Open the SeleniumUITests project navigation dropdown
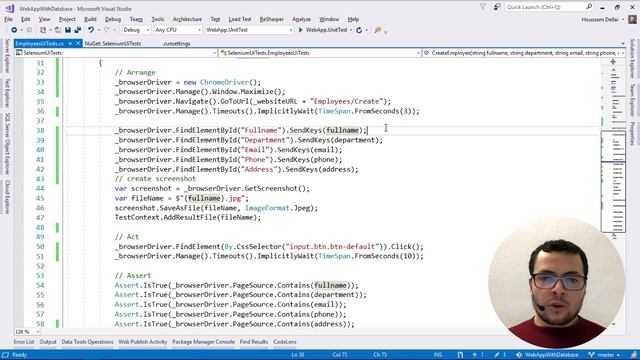 116,53
